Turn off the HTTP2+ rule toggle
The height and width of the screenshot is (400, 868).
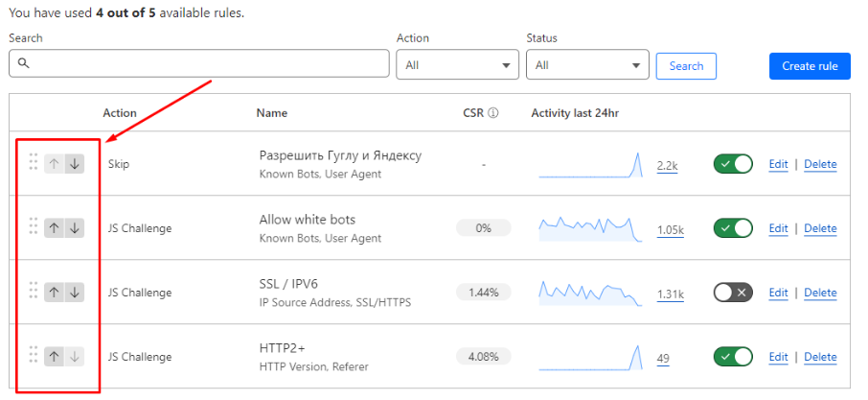733,357
